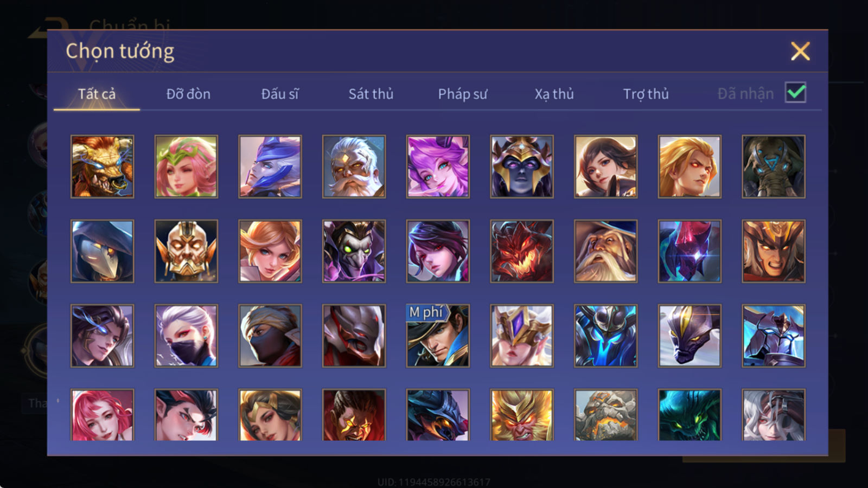Select the elephant armored hero portrait

pos(774,166)
